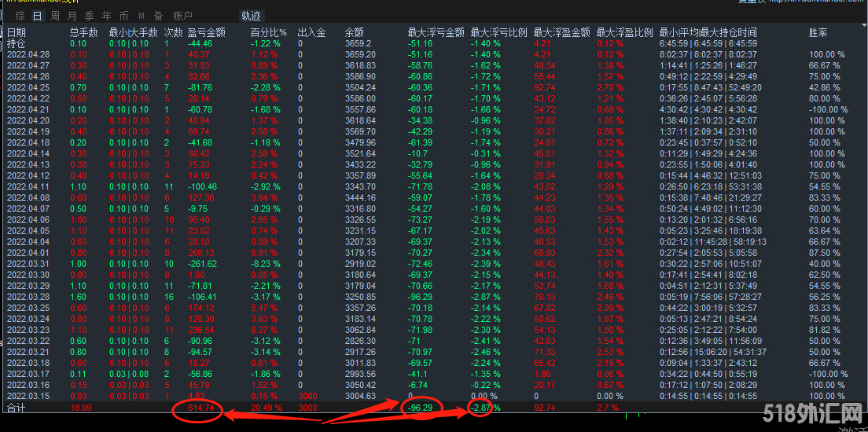This screenshot has width=868, height=432.
Task: Click the 合计 totals row label
Action: tap(16, 408)
